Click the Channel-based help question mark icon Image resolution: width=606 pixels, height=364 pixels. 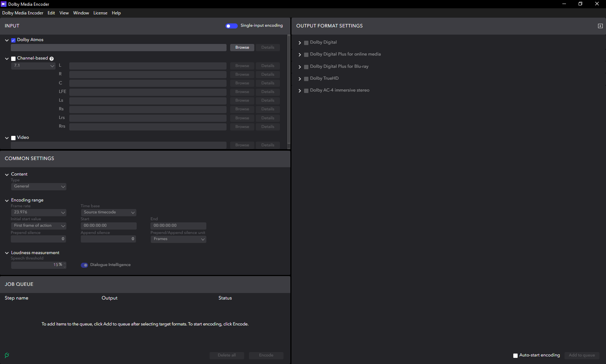[x=52, y=59]
